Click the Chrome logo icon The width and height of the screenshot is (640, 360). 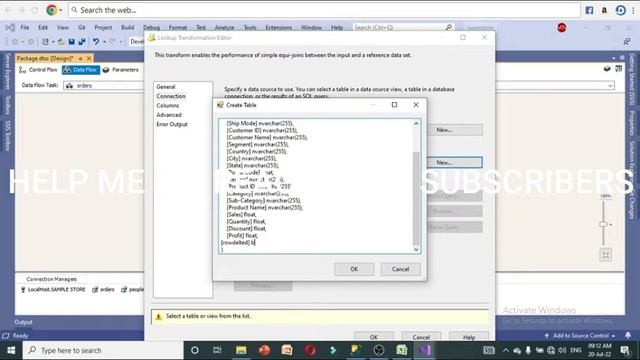51,10
